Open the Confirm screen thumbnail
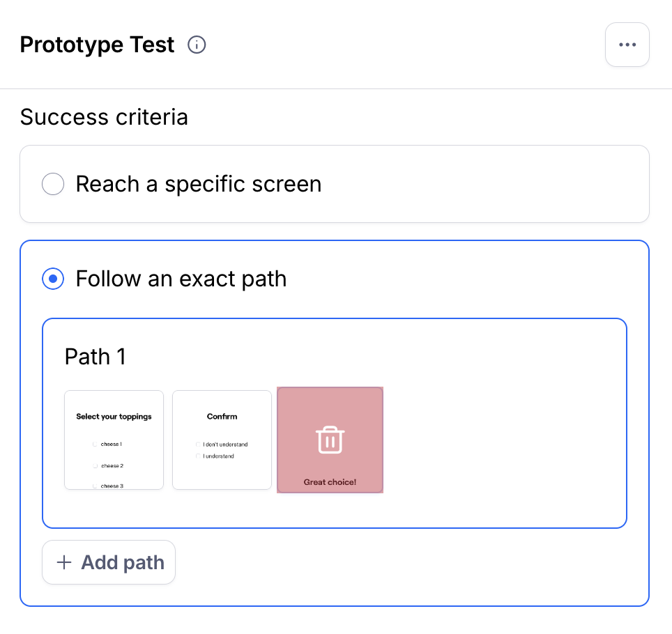672x634 pixels. click(x=222, y=440)
